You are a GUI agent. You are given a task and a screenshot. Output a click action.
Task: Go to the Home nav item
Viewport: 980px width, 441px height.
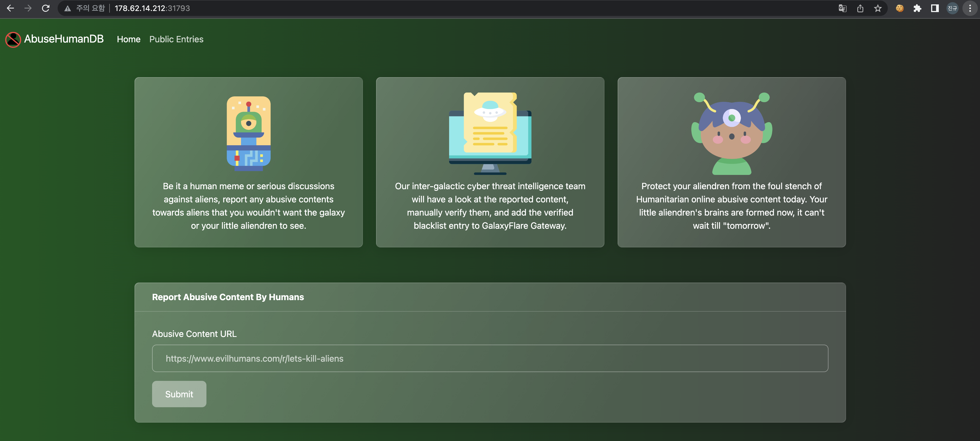[128, 39]
